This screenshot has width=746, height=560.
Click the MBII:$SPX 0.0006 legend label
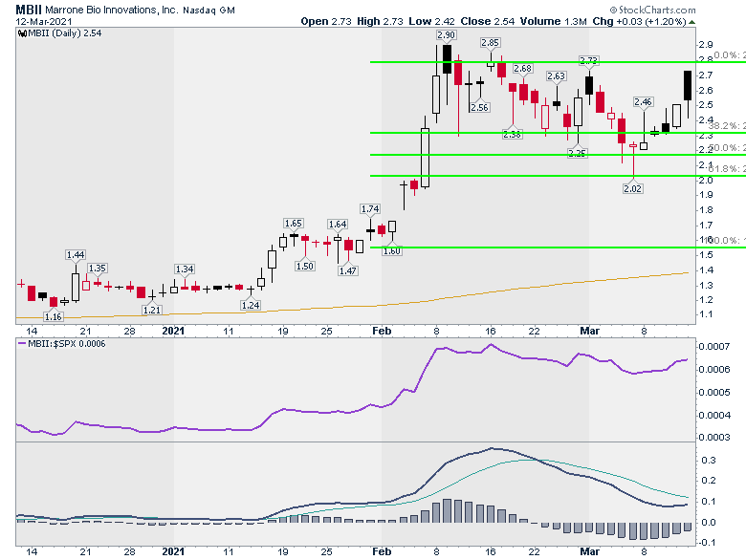[x=67, y=344]
